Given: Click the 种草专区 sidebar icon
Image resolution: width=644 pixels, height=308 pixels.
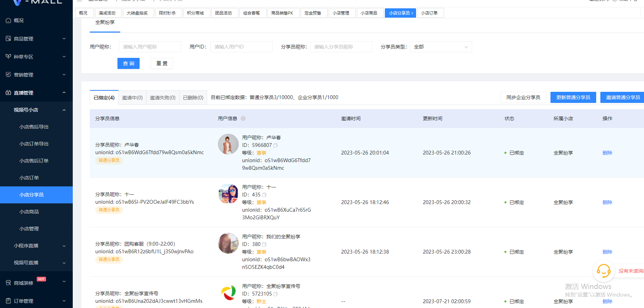Looking at the screenshot, I should click(8, 56).
